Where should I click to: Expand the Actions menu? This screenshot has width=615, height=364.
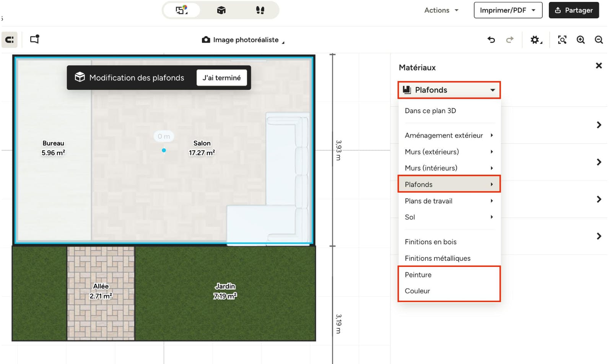441,10
